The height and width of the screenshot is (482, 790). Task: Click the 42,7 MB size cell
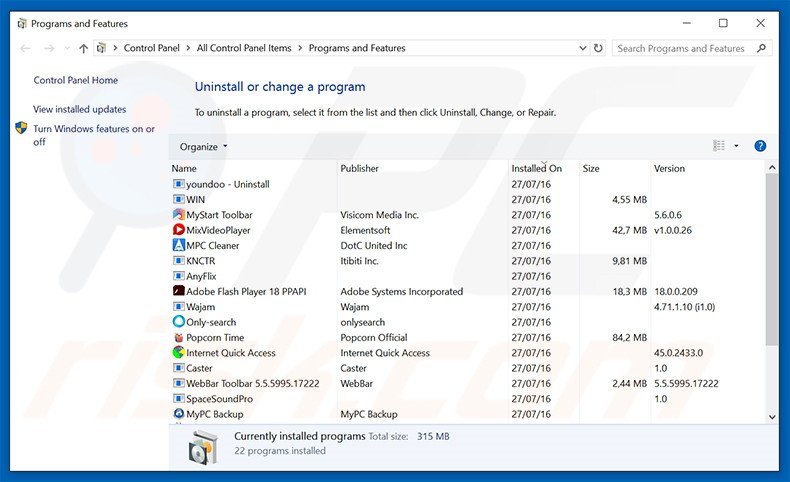click(x=629, y=230)
